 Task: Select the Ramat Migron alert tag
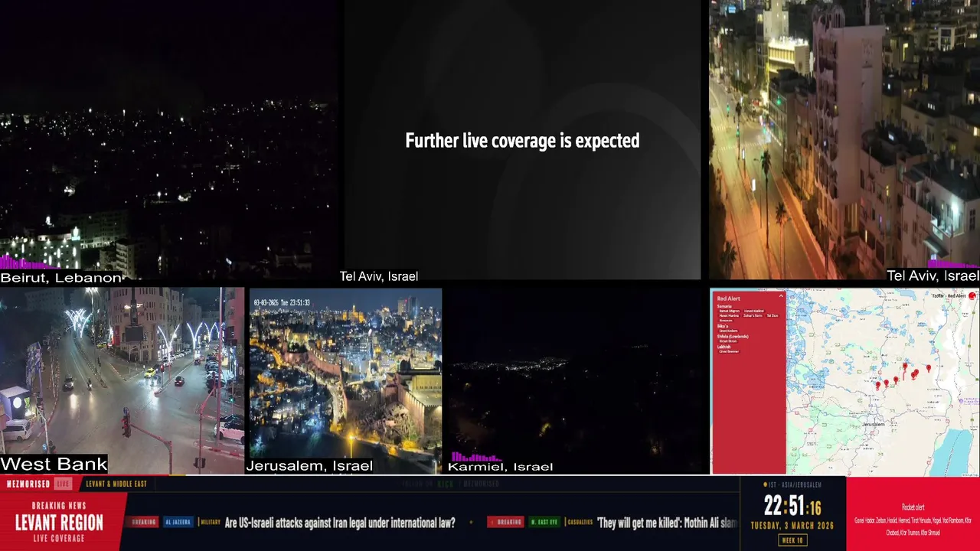pos(729,311)
